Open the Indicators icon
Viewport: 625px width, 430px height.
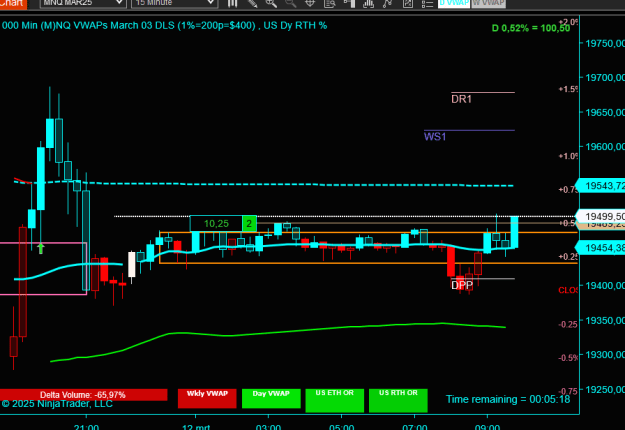(368, 4)
